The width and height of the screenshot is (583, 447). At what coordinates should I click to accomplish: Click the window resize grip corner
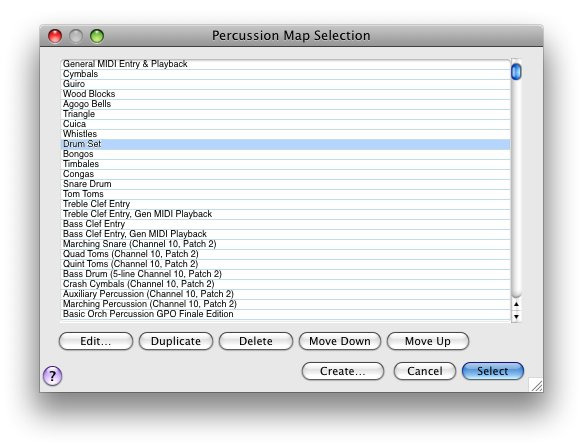click(x=536, y=385)
